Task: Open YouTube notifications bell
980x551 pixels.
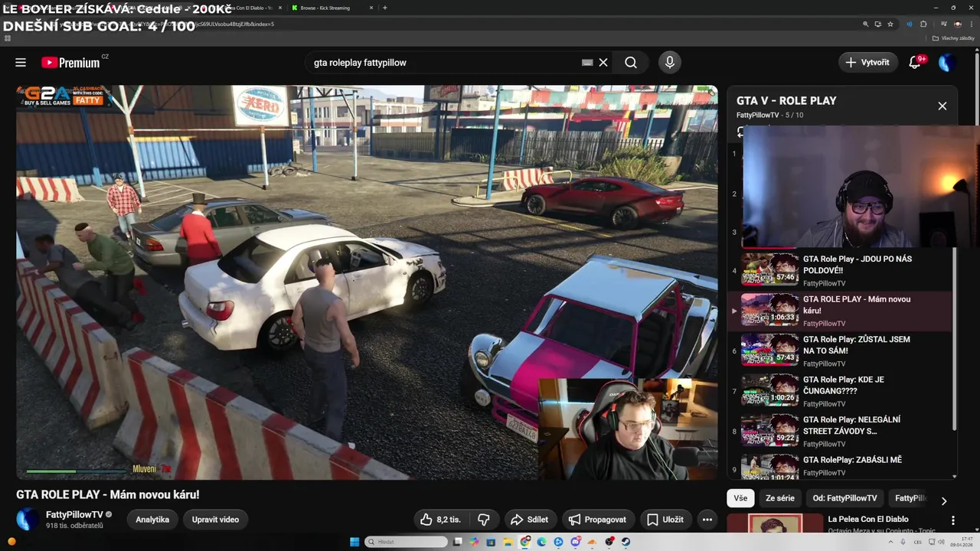Action: 915,63
